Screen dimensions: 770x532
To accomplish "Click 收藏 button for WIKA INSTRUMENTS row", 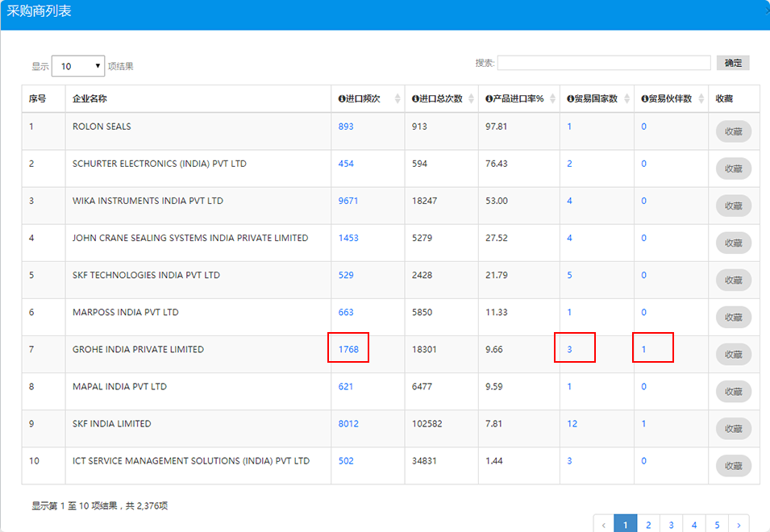I will pyautogui.click(x=734, y=206).
